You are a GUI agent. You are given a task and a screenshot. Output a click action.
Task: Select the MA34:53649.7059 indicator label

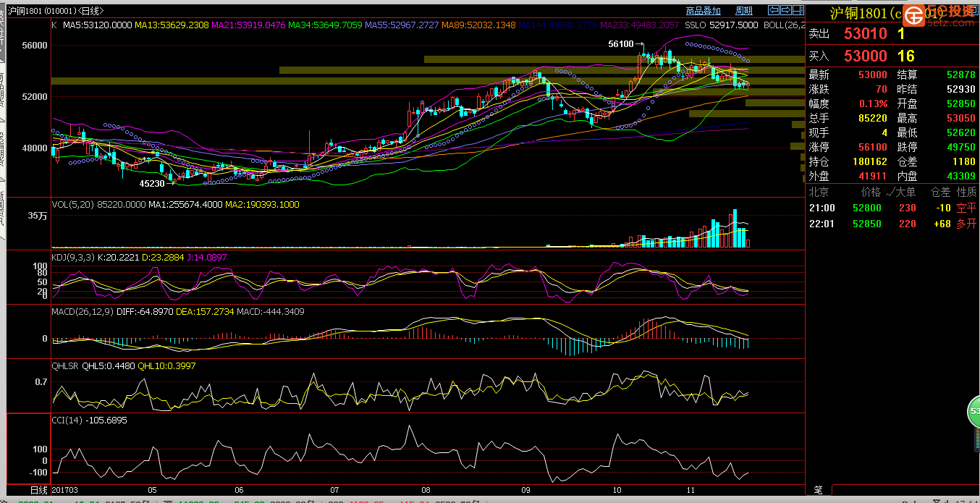pyautogui.click(x=325, y=25)
